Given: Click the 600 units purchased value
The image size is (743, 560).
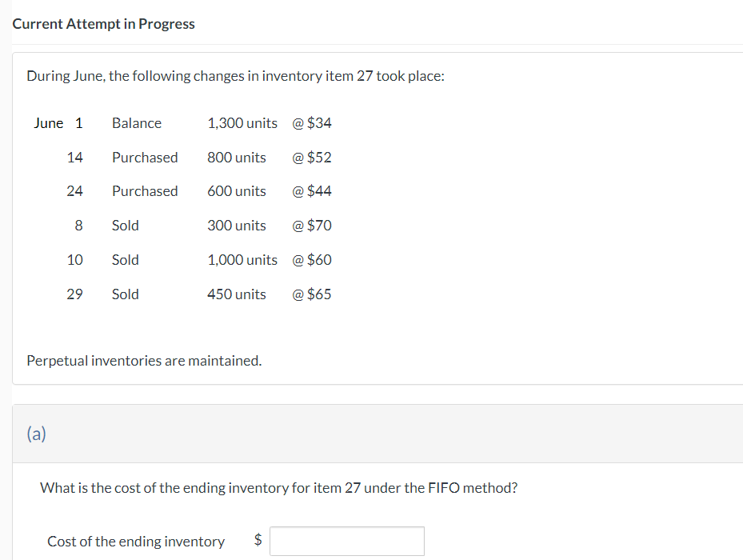Looking at the screenshot, I should 237,190.
